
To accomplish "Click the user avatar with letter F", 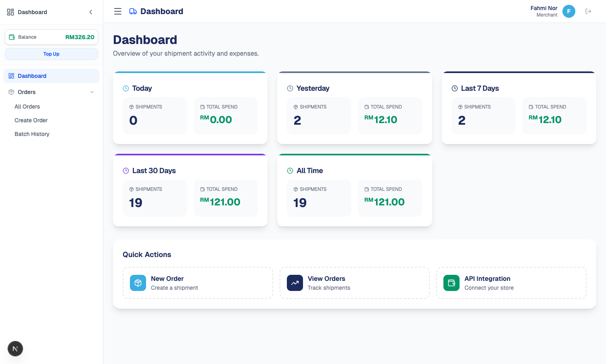I will (x=569, y=11).
